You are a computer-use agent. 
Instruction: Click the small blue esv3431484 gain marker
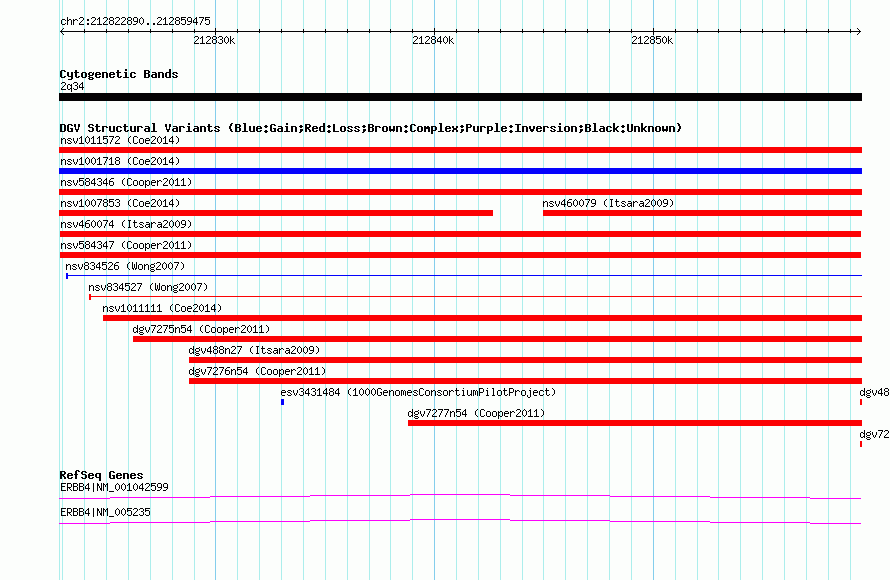(283, 402)
